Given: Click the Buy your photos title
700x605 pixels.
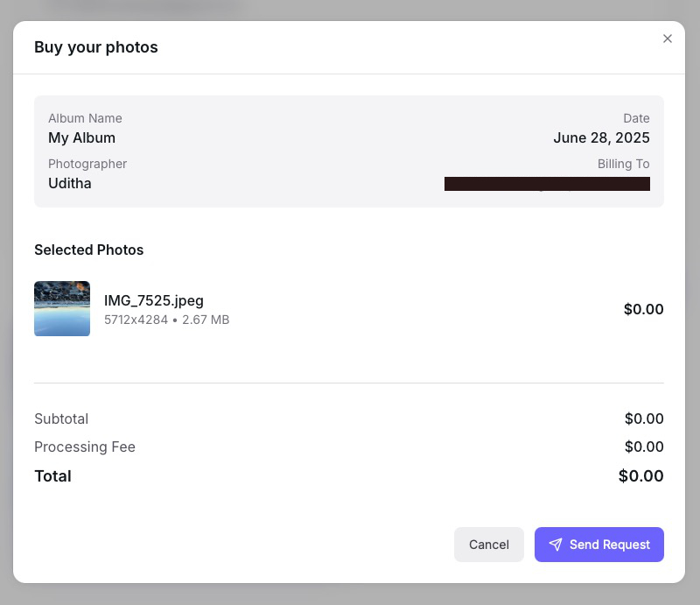Looking at the screenshot, I should point(96,47).
